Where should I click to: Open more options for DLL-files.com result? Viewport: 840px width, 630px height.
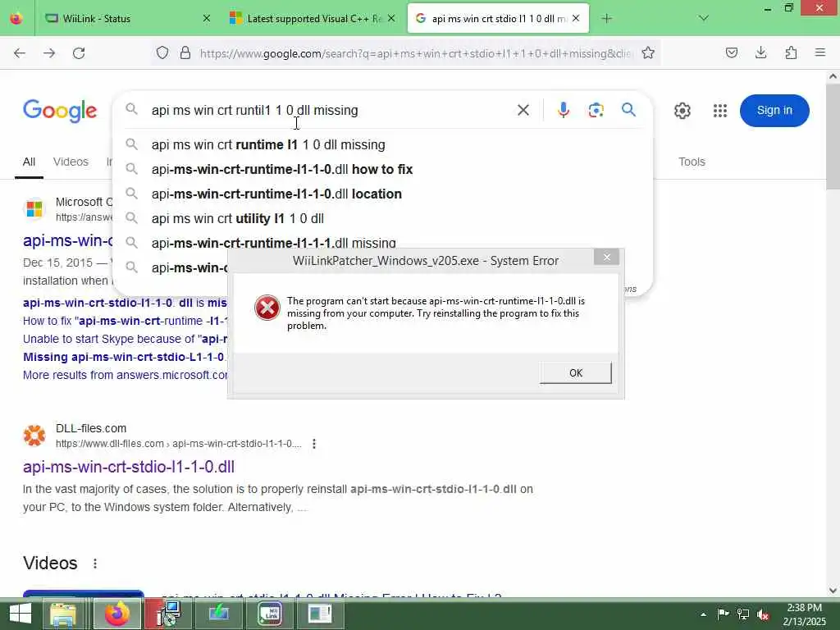[314, 444]
